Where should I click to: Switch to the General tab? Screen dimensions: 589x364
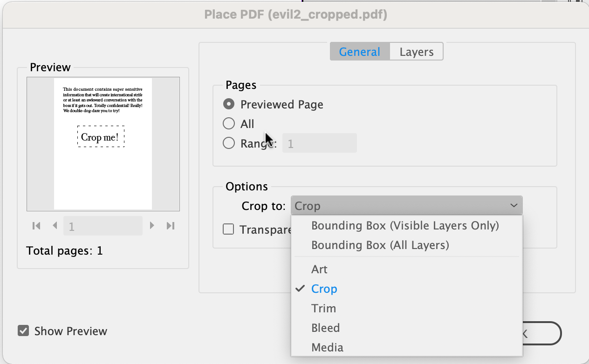click(x=359, y=52)
